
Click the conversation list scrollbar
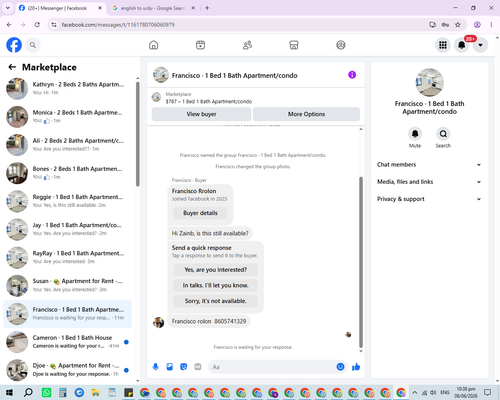[138, 134]
